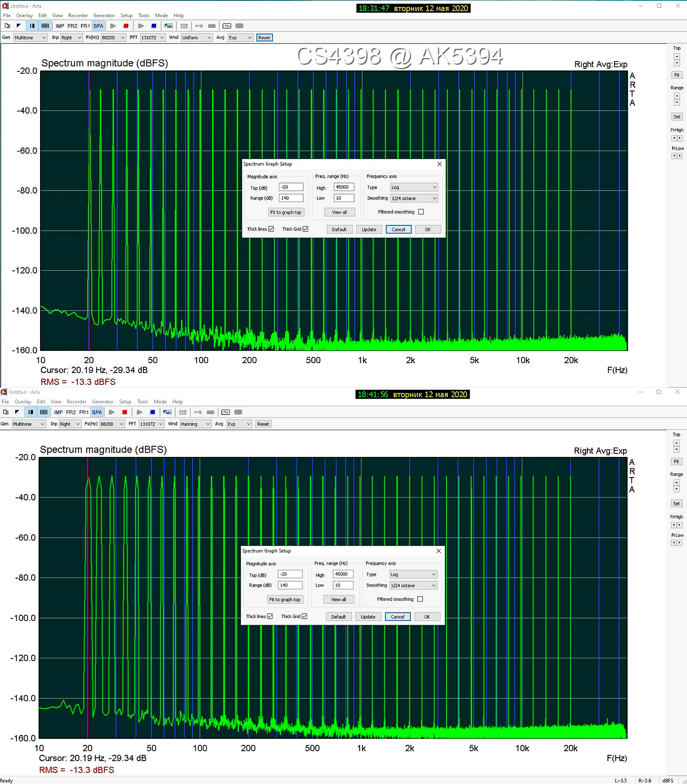Click Cancel in upper setup dialog
This screenshot has height=784, width=687.
pyautogui.click(x=398, y=230)
